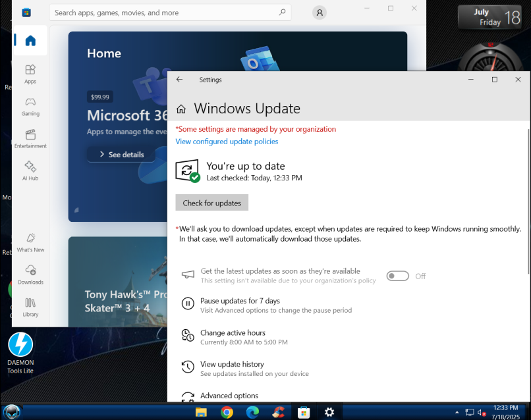The width and height of the screenshot is (531, 420).
Task: Click the megaphone latest updates icon
Action: (188, 274)
